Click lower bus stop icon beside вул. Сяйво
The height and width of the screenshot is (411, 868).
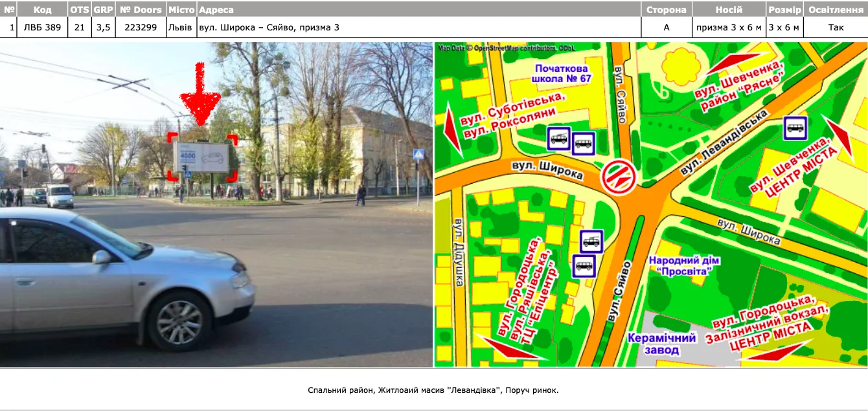584,265
